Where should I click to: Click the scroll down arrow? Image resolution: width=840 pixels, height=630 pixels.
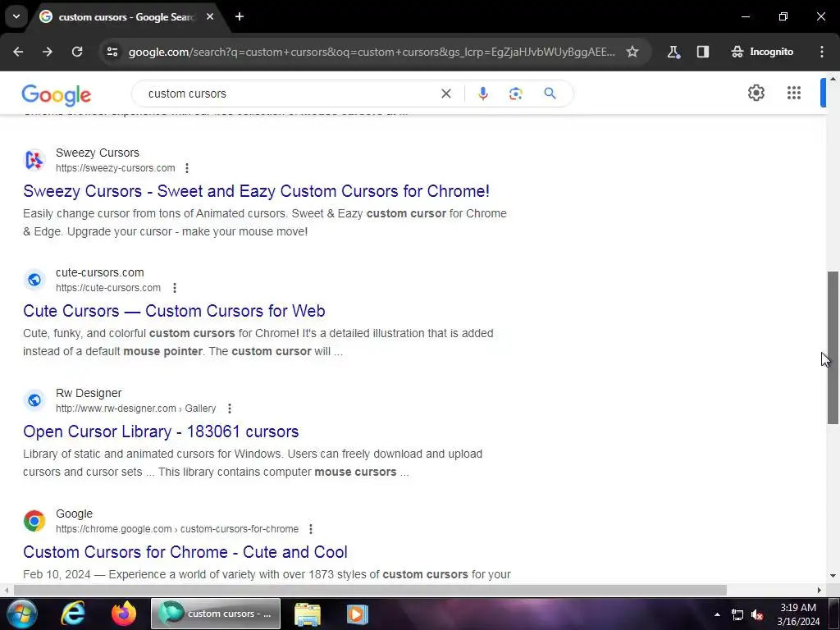pyautogui.click(x=833, y=577)
